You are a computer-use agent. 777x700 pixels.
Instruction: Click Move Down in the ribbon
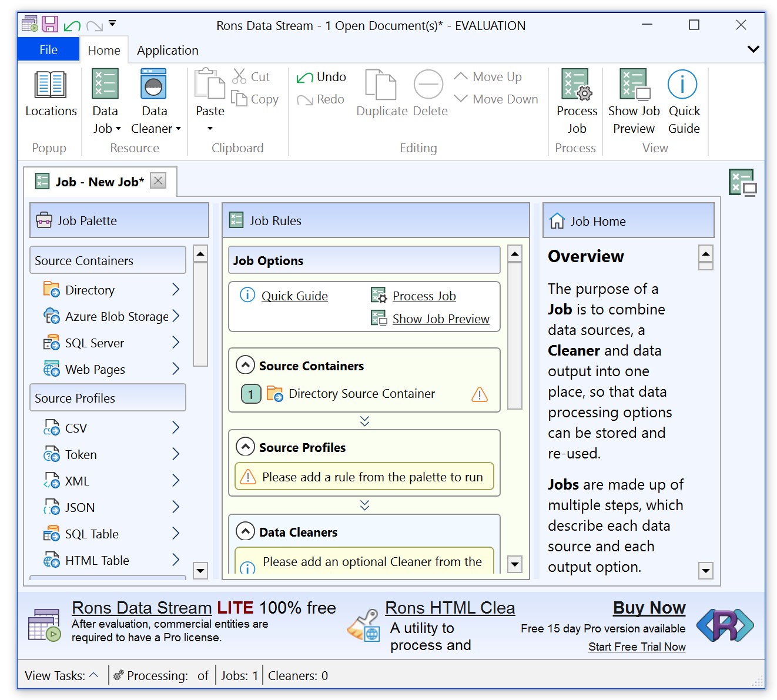pyautogui.click(x=496, y=99)
